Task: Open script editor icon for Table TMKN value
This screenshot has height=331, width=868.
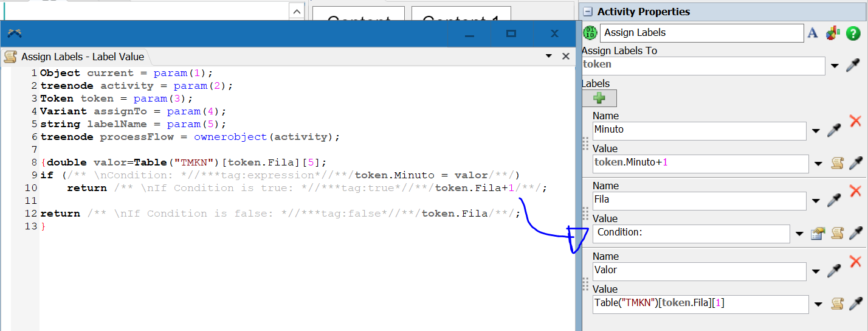Action: (x=837, y=303)
